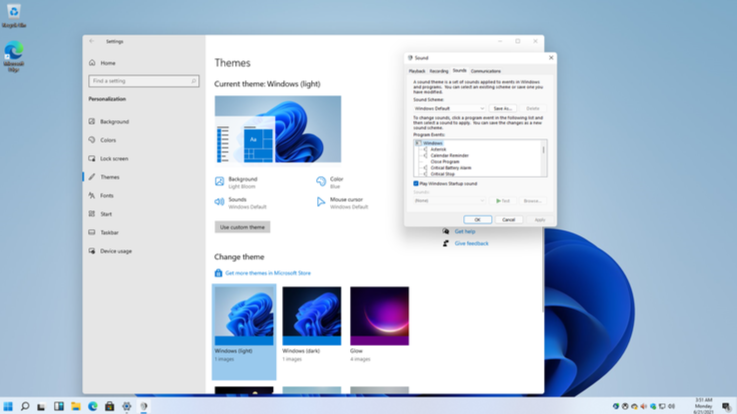Viewport: 737px width, 414px height.
Task: Open Microsoft Store from the taskbar
Action: (110, 406)
